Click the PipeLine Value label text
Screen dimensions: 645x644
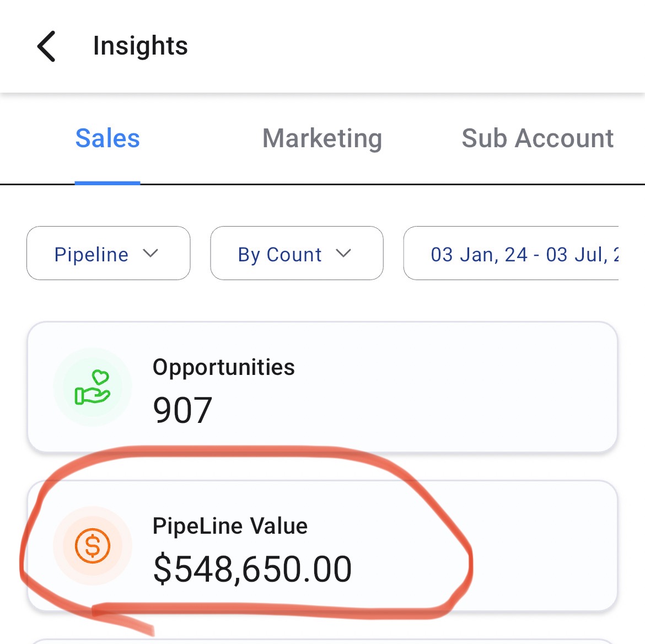tap(230, 526)
